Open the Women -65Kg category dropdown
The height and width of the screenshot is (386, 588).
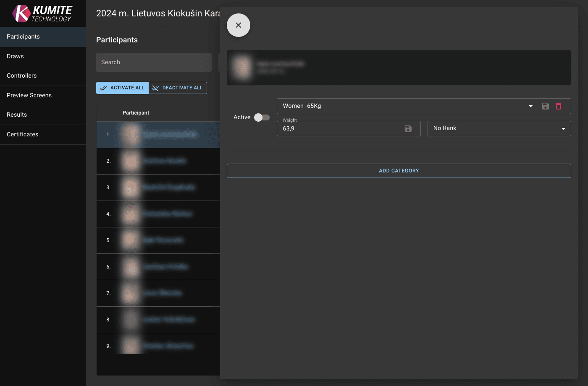[403, 106]
